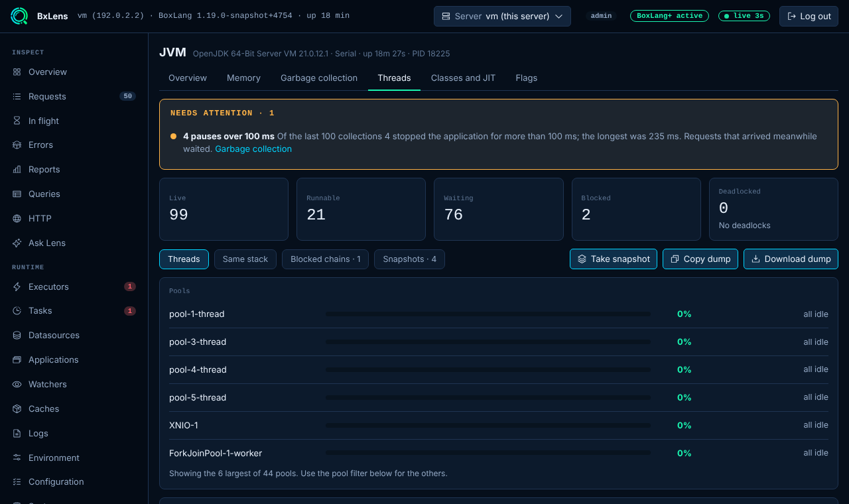Open the Flags tab
Screen dimensions: 849x504
point(526,78)
